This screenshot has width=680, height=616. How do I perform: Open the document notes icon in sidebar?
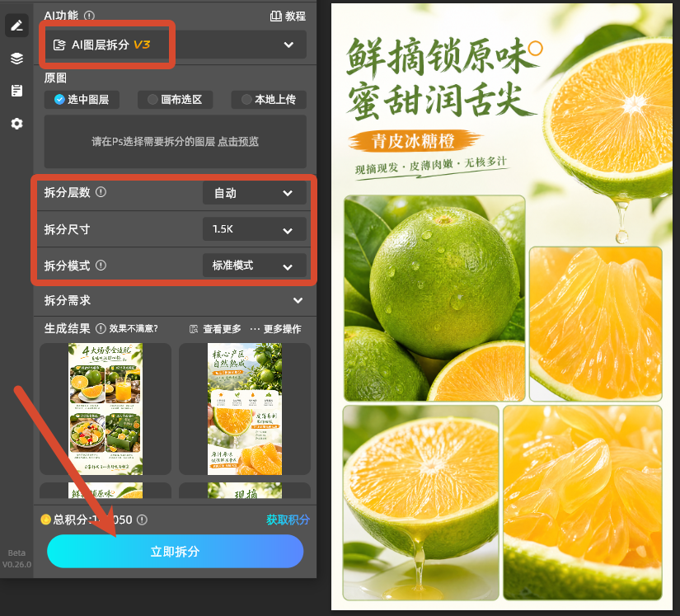tap(16, 91)
